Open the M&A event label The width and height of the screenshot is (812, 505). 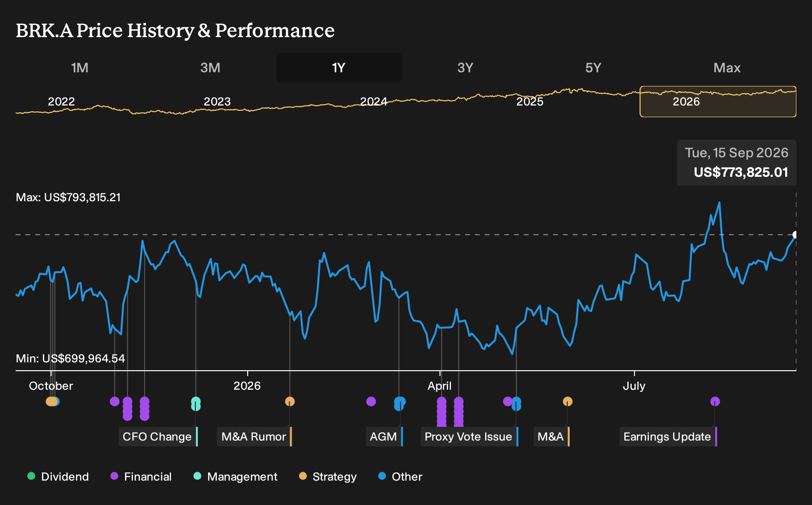point(552,437)
